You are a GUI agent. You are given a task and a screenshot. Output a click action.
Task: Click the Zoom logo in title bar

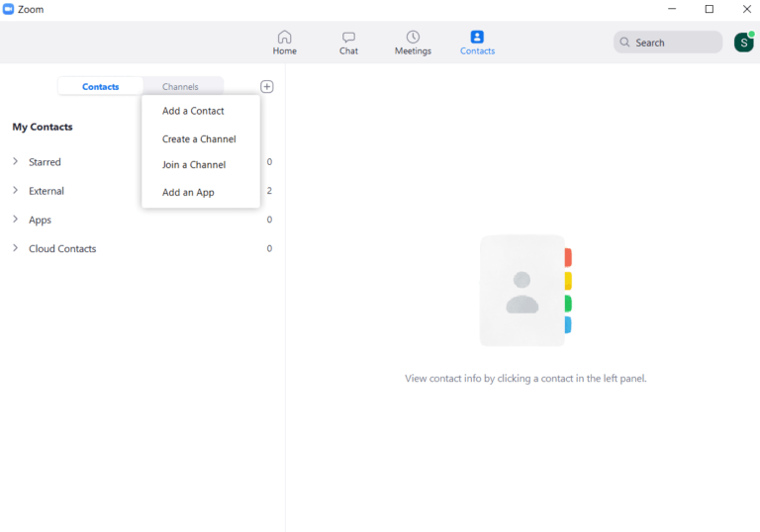[x=9, y=9]
